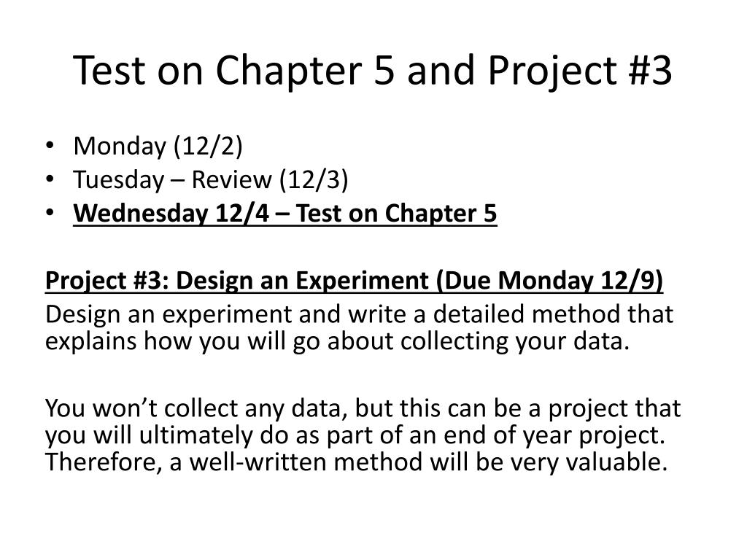Click the 'Design an experiment and write' sentence
The width and height of the screenshot is (747, 560).
(359, 314)
